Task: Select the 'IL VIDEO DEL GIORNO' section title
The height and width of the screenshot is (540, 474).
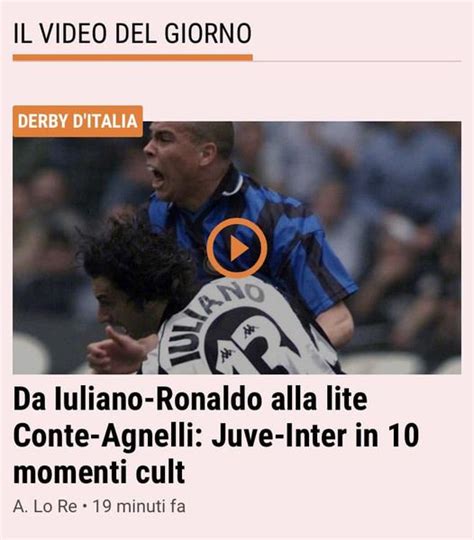Action: [x=132, y=33]
